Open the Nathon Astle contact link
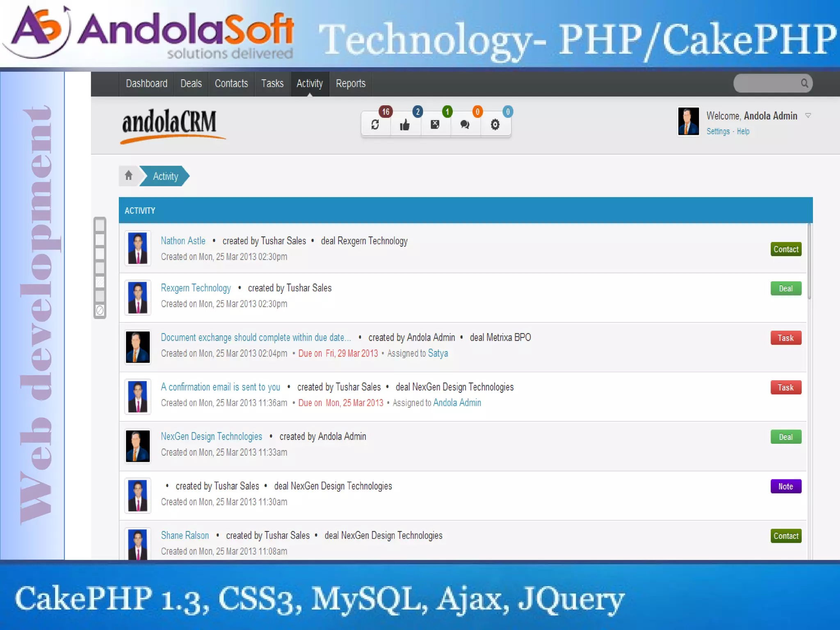The image size is (840, 630). [x=183, y=241]
